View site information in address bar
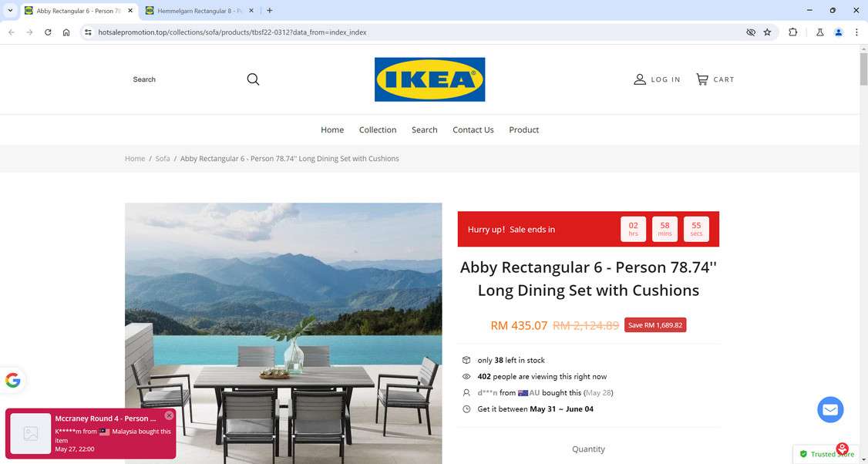The height and width of the screenshot is (464, 868). pos(88,32)
